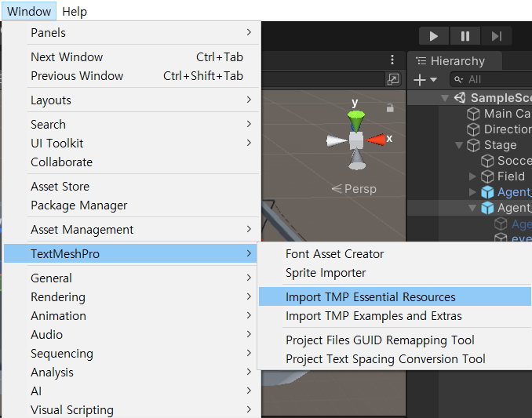Viewport: 532px width, 418px height.
Task: Click the Pause button in the toolbar
Action: pos(465,36)
